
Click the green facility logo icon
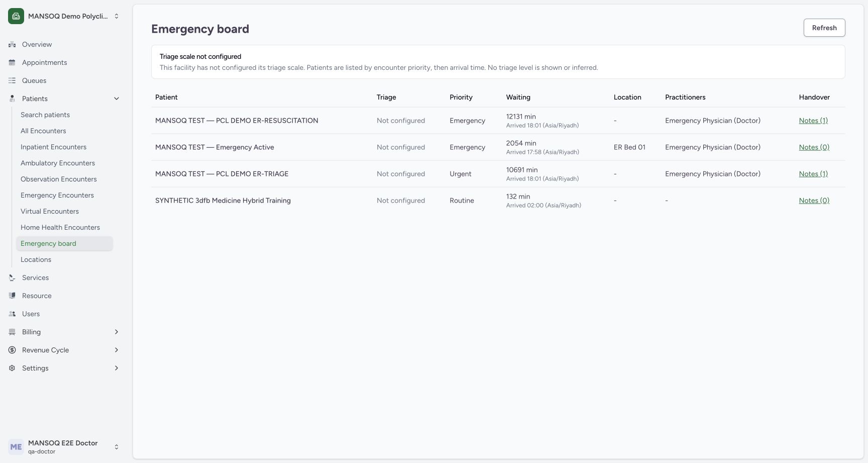pos(16,16)
